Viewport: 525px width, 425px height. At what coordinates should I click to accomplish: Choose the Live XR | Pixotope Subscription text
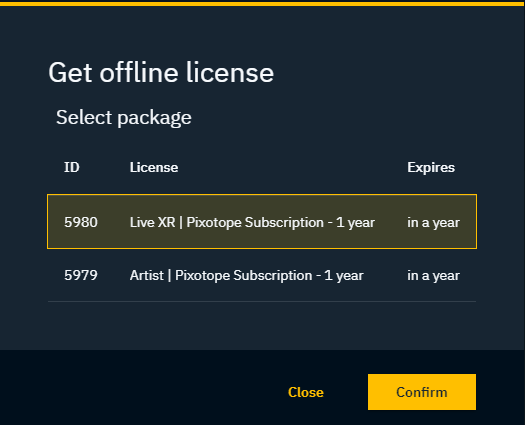tap(252, 222)
